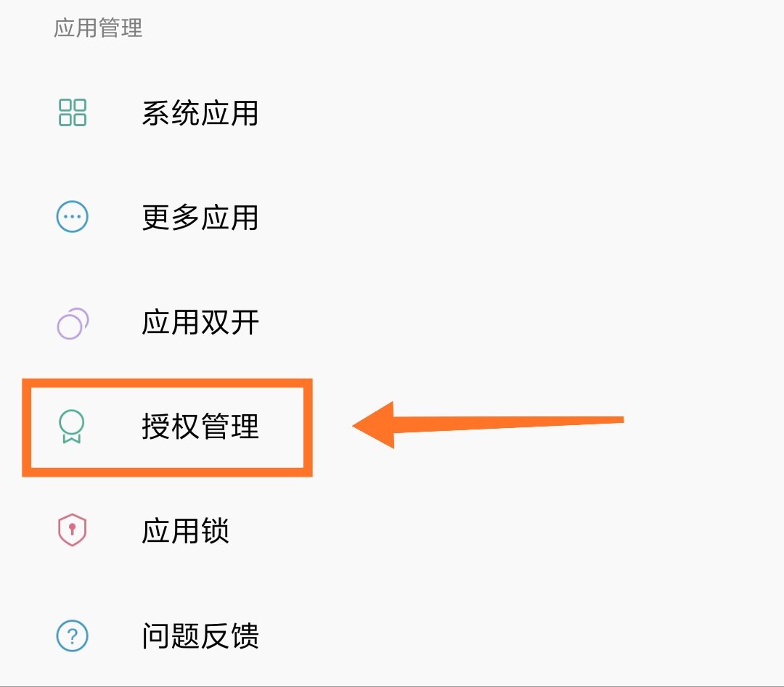Image resolution: width=784 pixels, height=687 pixels.
Task: Click the 授权管理 green badge icon
Action: (72, 427)
